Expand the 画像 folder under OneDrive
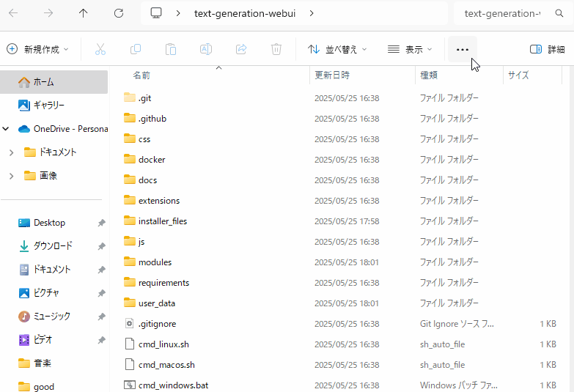The image size is (574, 392). pyautogui.click(x=11, y=176)
